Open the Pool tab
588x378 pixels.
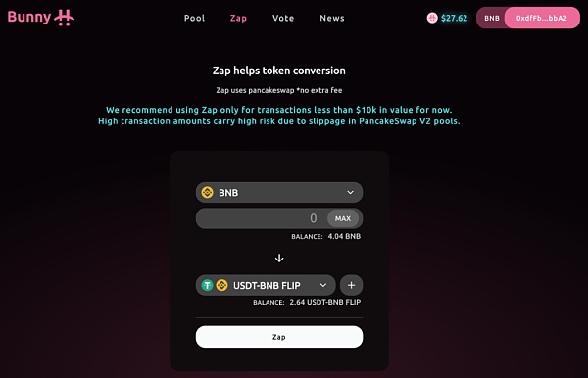tap(194, 18)
